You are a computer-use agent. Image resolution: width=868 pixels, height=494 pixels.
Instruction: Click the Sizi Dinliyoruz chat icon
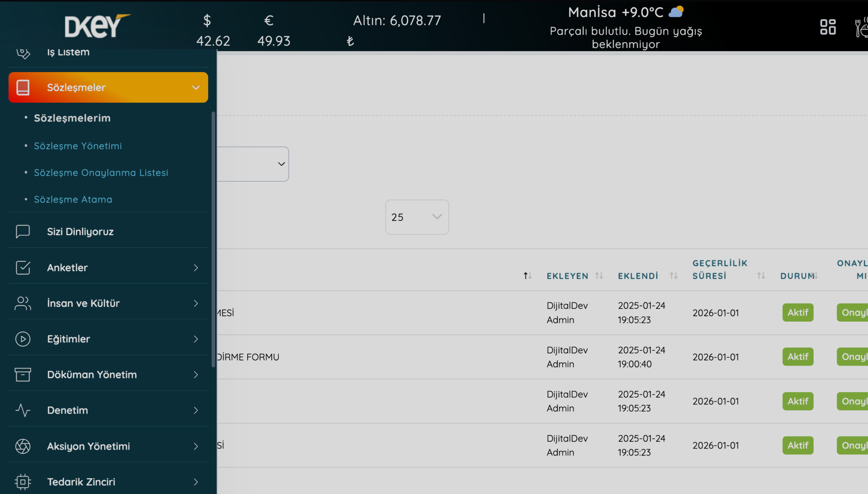tap(23, 231)
